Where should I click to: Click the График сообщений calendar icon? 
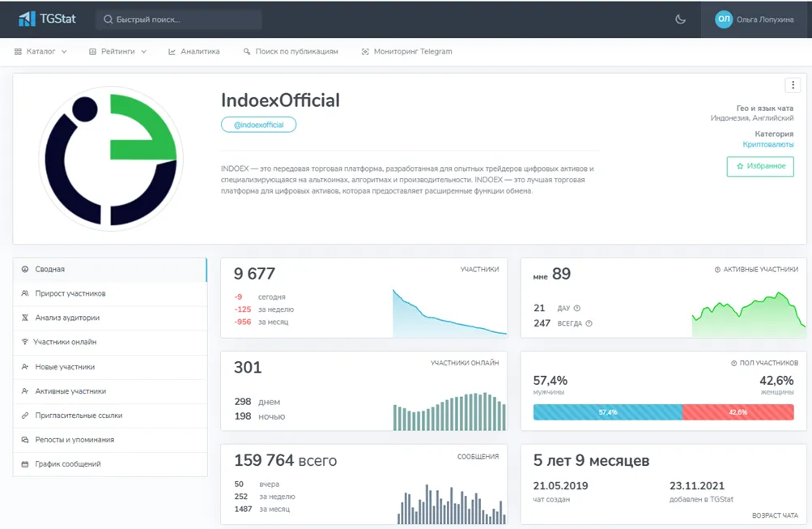pyautogui.click(x=25, y=464)
